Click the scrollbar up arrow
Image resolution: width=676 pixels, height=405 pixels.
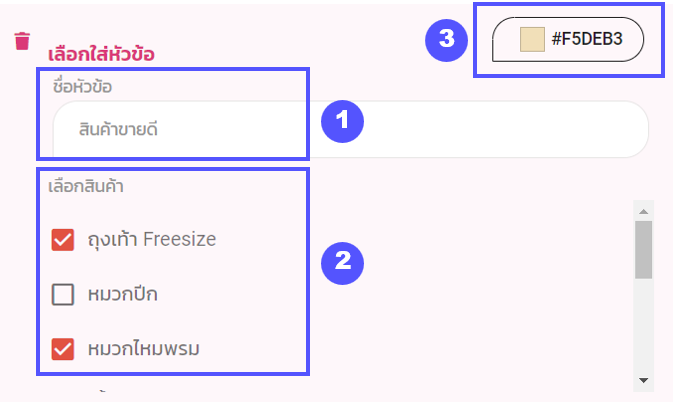(644, 211)
